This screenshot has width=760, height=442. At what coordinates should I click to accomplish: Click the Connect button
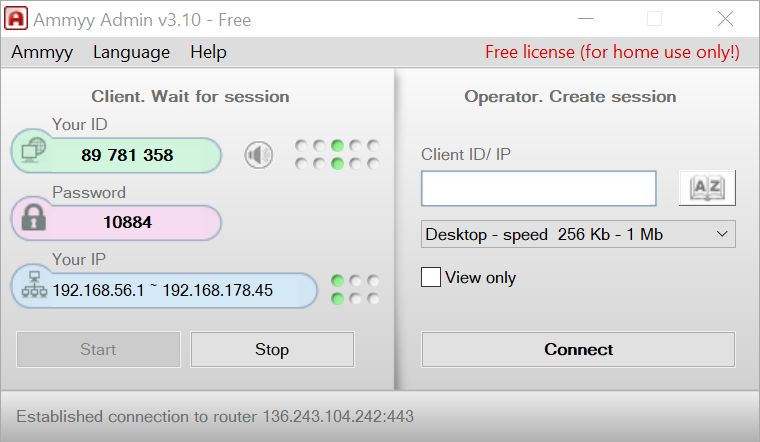(578, 349)
